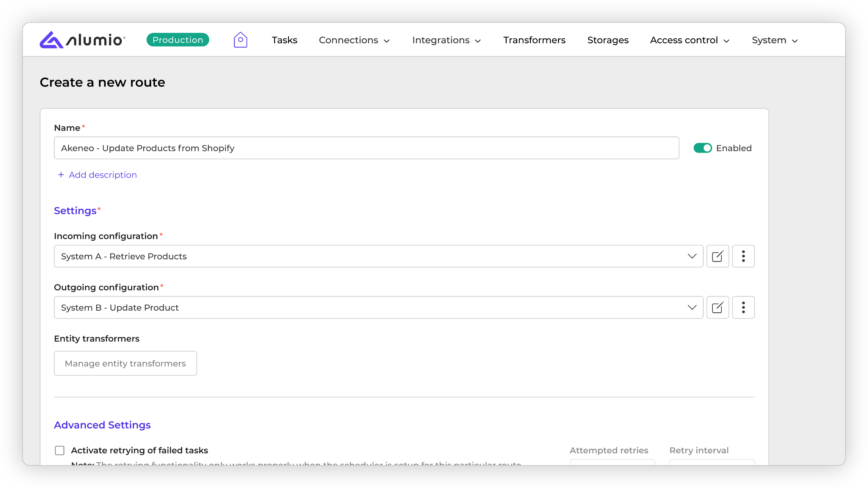
Task: Open the Access control menu
Action: pyautogui.click(x=689, y=40)
